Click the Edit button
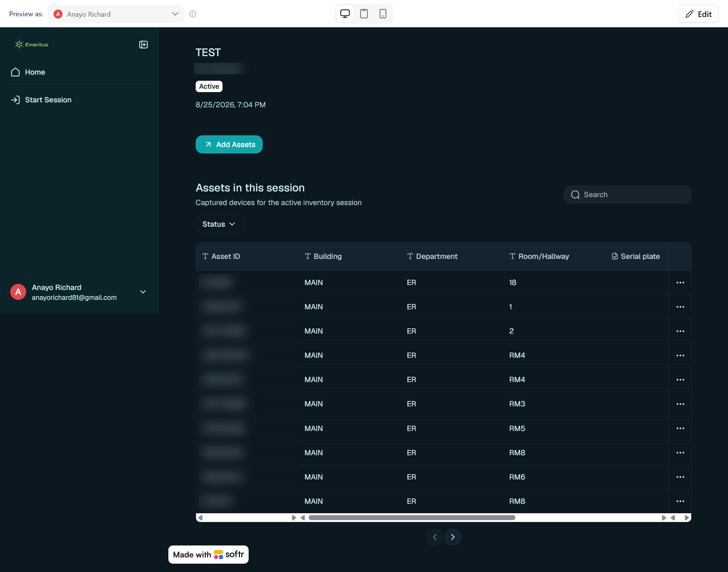 pos(698,14)
